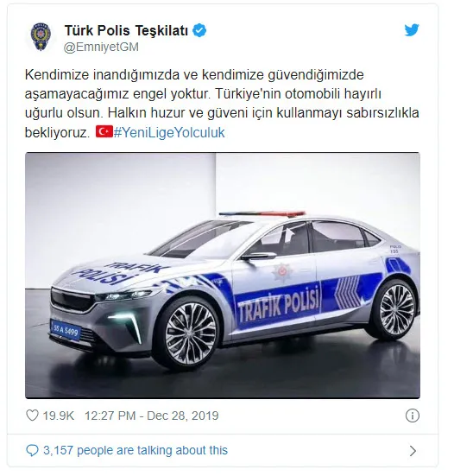Open the Türk Polis Teşkilatı profile name

[x=126, y=30]
